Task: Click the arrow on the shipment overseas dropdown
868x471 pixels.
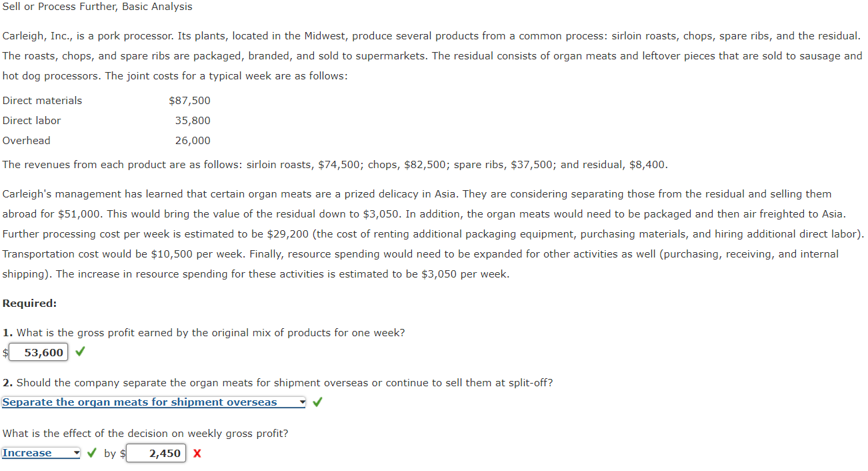Action: pos(300,402)
